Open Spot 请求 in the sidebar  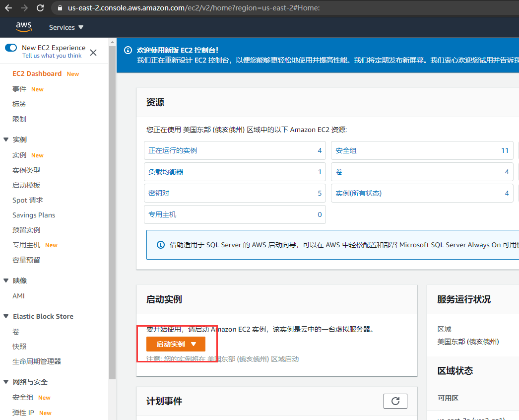click(x=28, y=200)
